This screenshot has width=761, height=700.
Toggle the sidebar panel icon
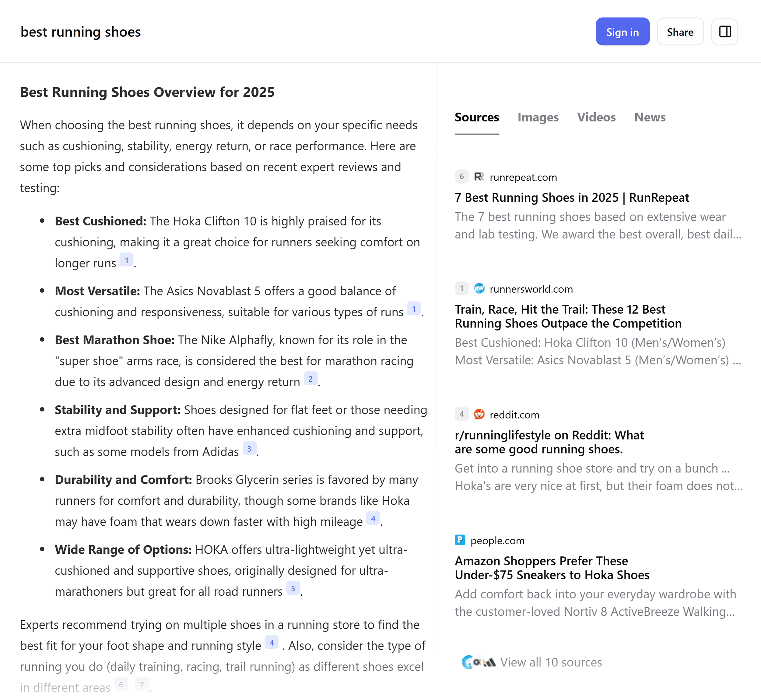point(724,32)
